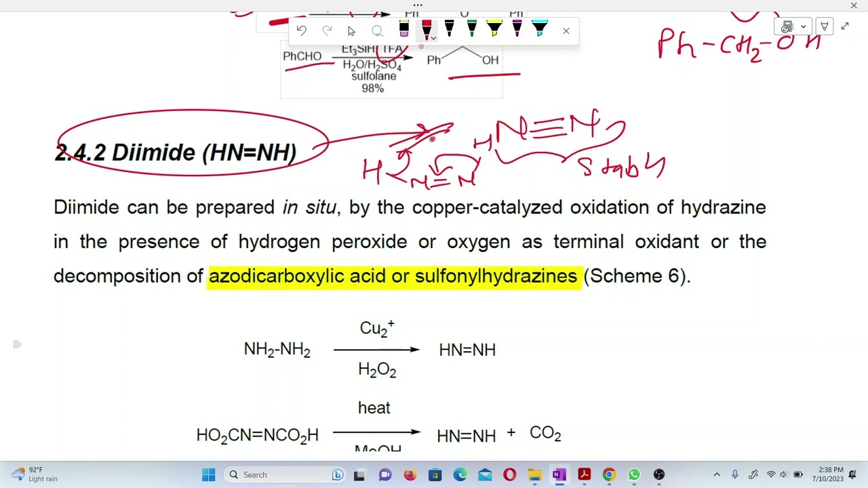Click the microphone tray icon
868x488 pixels.
tap(735, 474)
